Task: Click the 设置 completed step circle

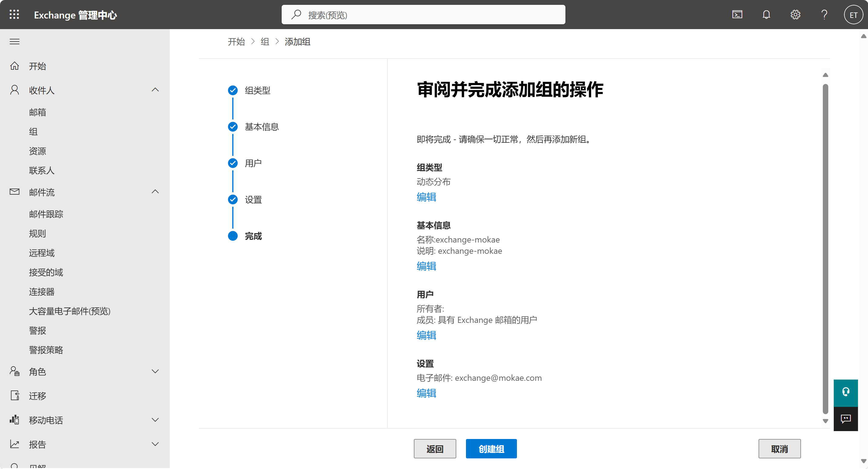Action: (x=233, y=199)
